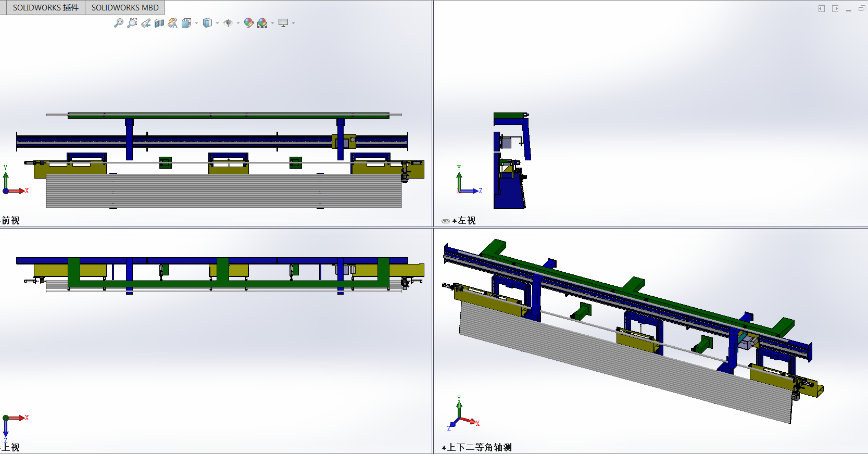Click the View Settings monitor icon
868x454 pixels.
point(283,23)
